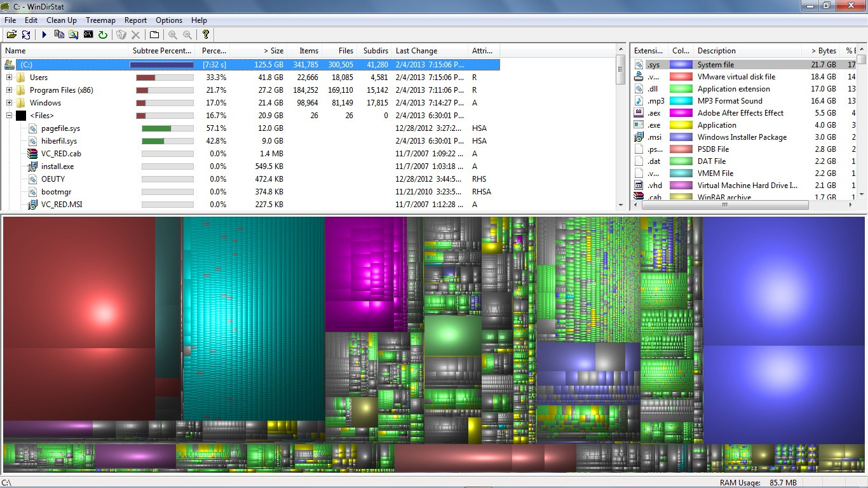The height and width of the screenshot is (488, 868).
Task: Open the File menu
Action: tap(10, 20)
